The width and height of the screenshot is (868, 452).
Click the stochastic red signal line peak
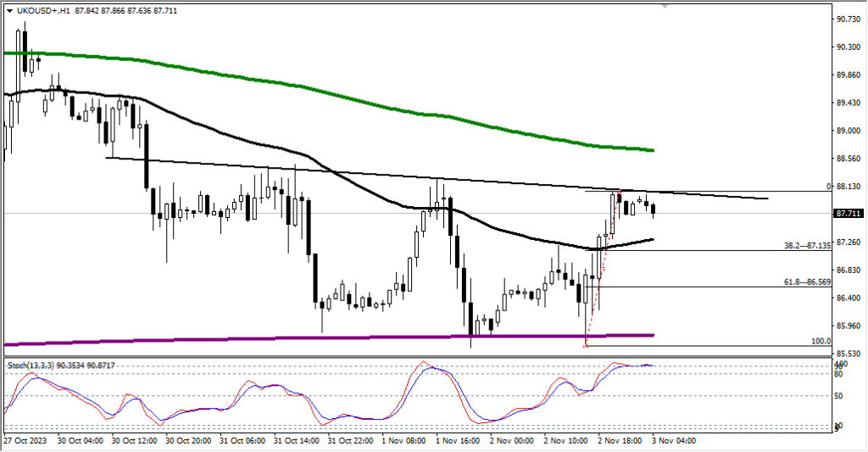point(424,364)
